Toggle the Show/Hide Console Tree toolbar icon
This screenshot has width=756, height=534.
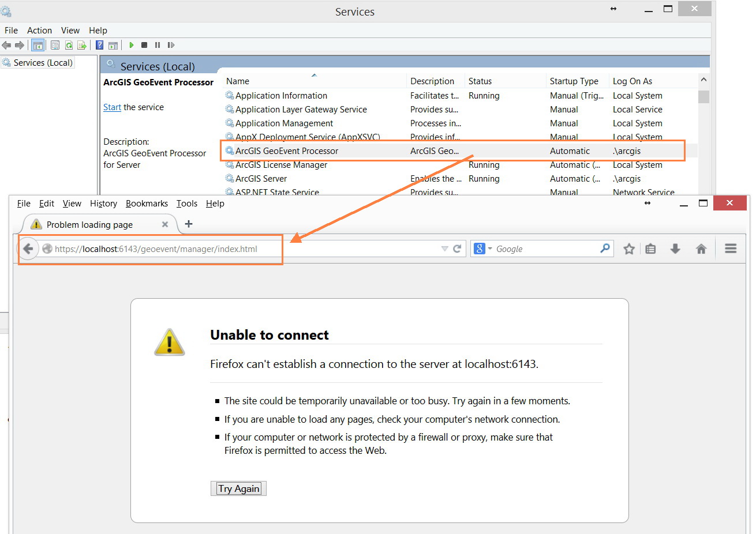click(x=38, y=45)
